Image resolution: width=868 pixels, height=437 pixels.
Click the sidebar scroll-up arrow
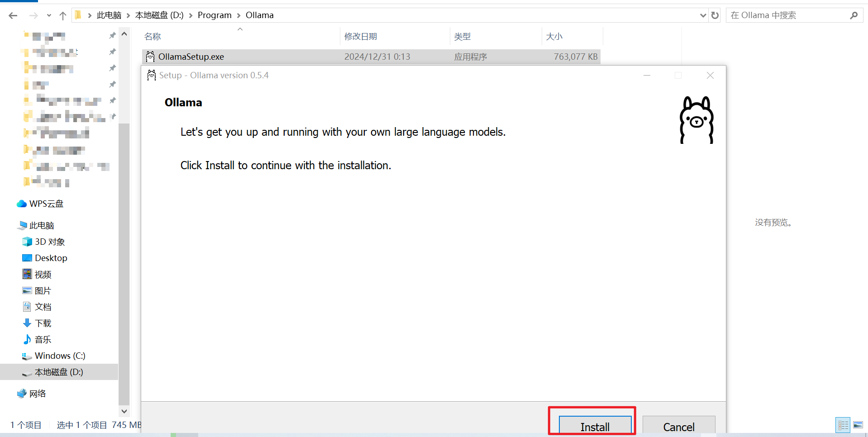click(x=124, y=34)
